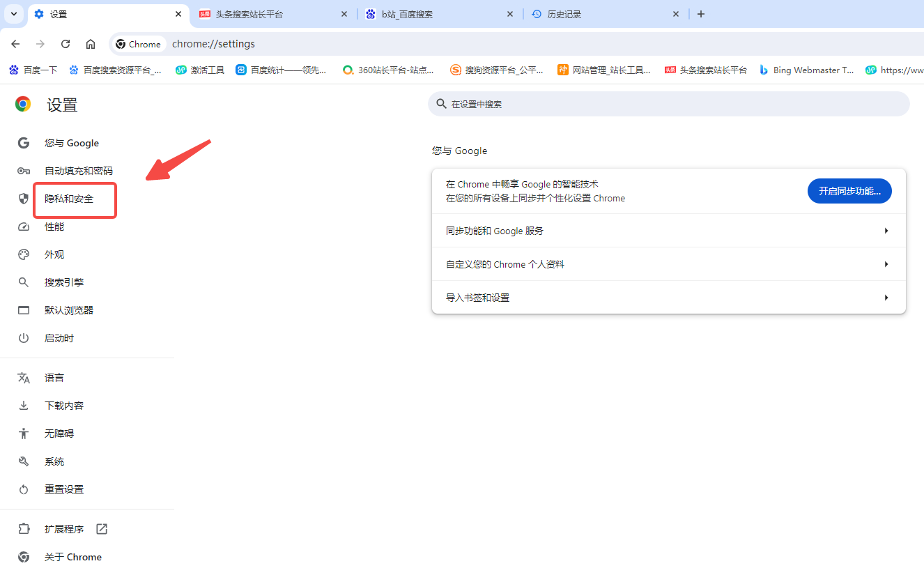This screenshot has height=582, width=924.
Task: Switch to the 头条搜索站长平台 tab
Action: pos(273,14)
